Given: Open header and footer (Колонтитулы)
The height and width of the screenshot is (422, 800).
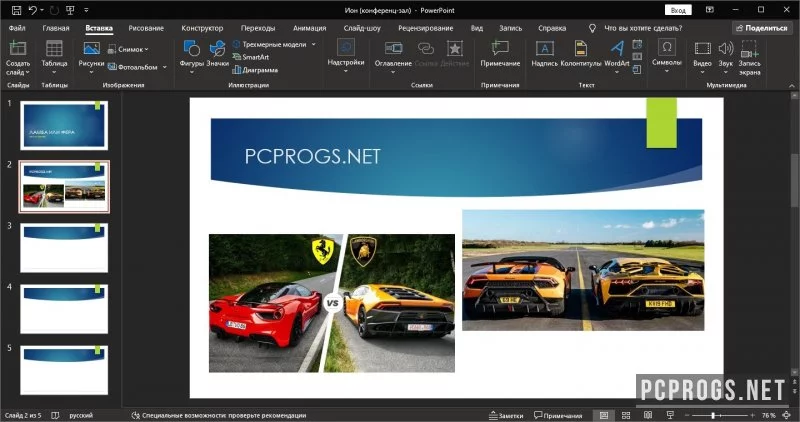Looking at the screenshot, I should 581,54.
